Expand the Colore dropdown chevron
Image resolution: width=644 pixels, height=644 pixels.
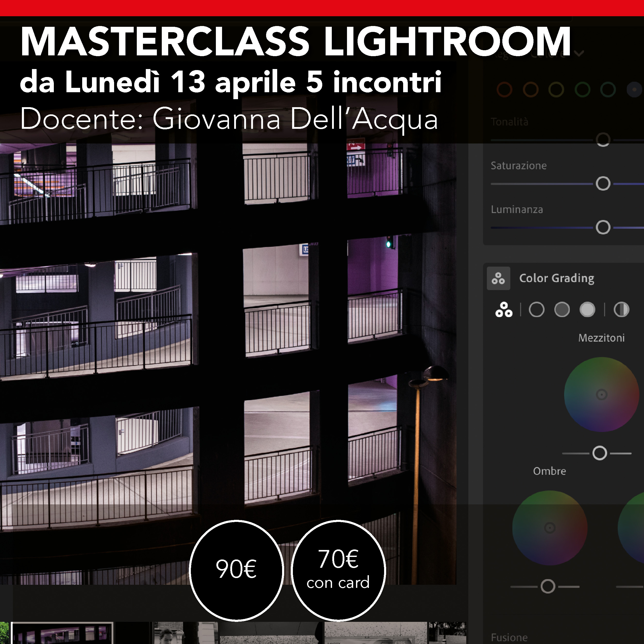pos(580,53)
